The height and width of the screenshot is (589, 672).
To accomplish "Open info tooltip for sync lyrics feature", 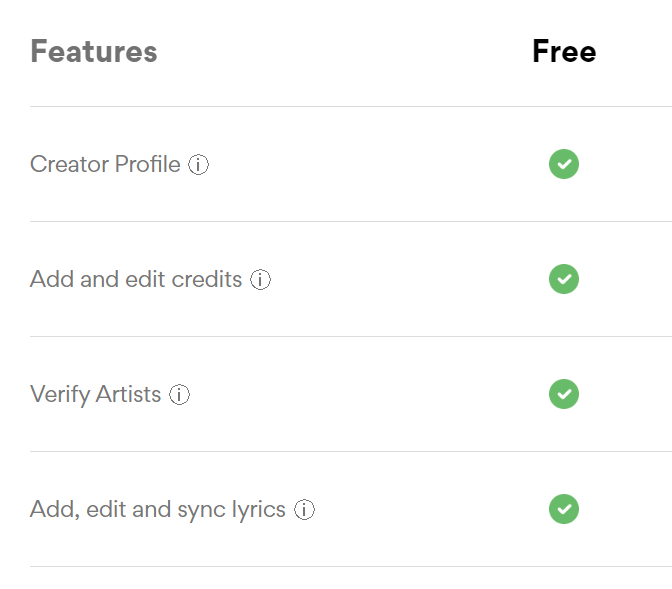I will (x=304, y=509).
